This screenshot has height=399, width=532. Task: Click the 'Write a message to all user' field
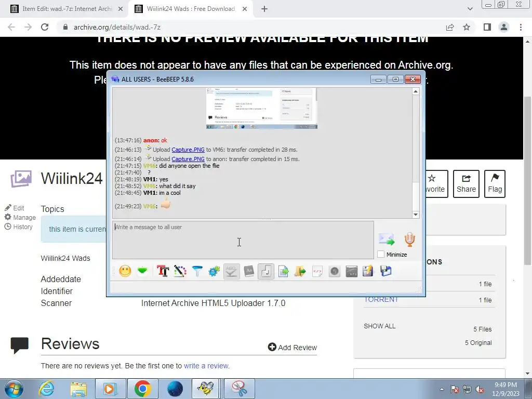(243, 240)
